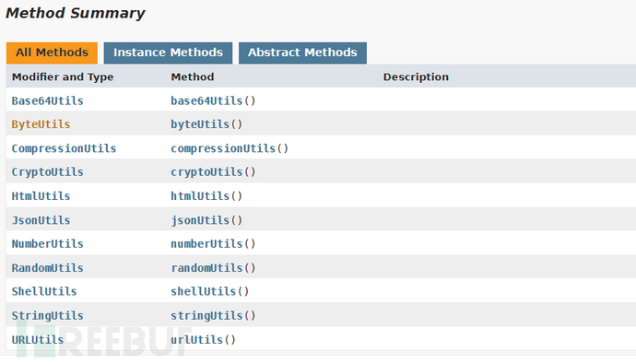Open the JsonUtils type link
This screenshot has height=364, width=636.
click(x=41, y=220)
